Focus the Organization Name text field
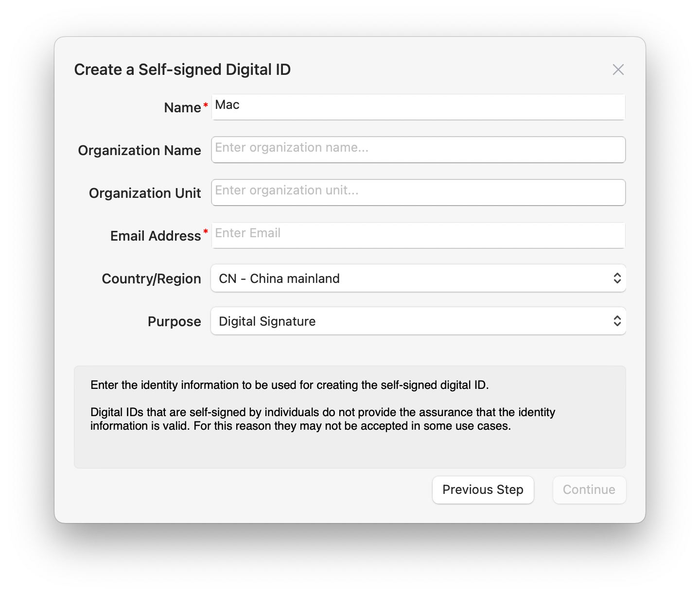 point(418,150)
